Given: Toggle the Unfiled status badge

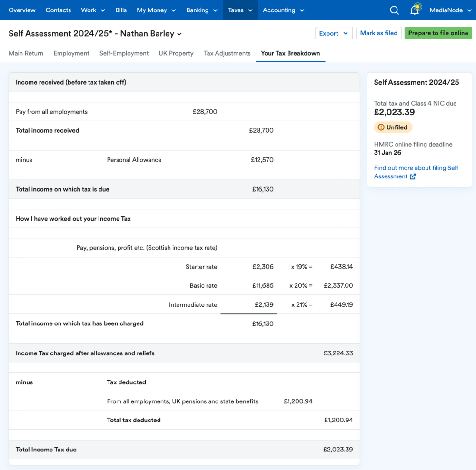Looking at the screenshot, I should click(x=393, y=127).
